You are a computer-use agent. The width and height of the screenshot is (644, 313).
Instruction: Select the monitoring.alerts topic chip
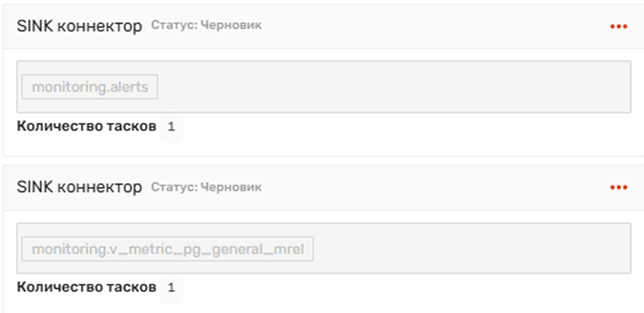tap(90, 87)
